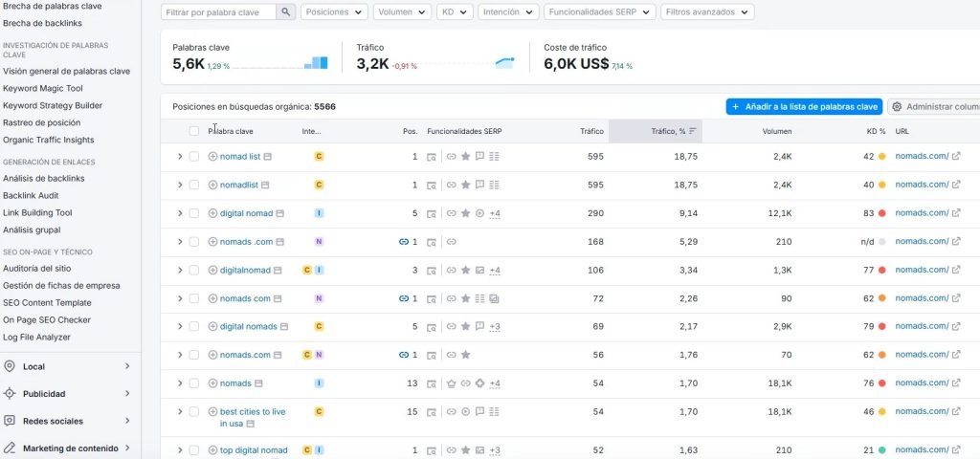Open the Intención filter dropdown
This screenshot has width=980, height=459.
click(x=508, y=11)
